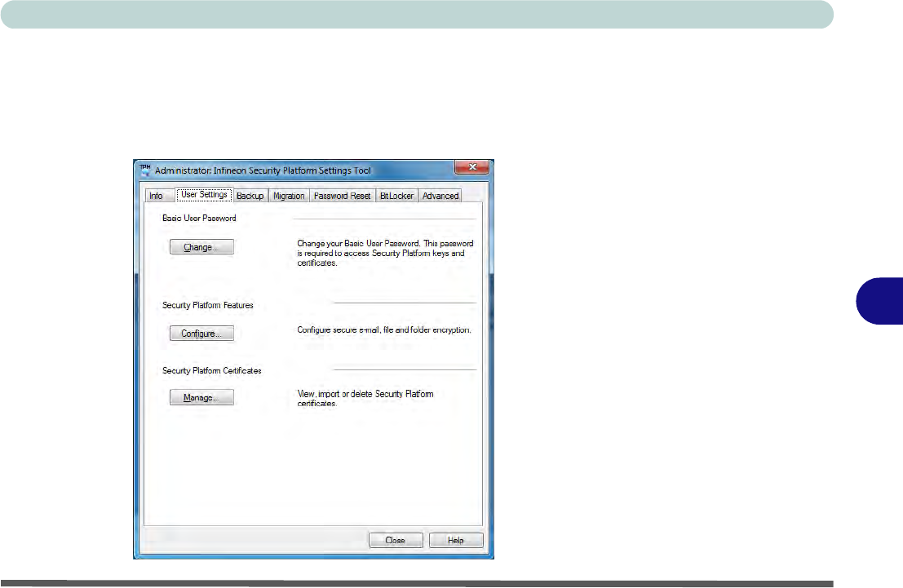Close the settings tool with Close button

click(396, 540)
